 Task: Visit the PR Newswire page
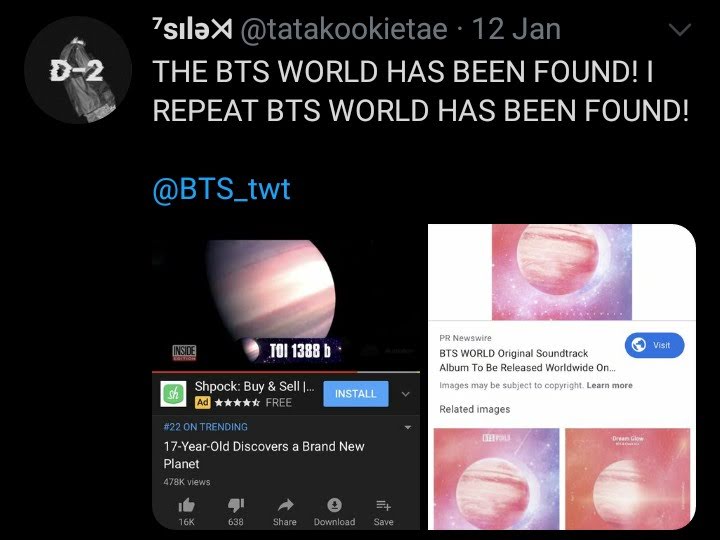(x=654, y=345)
